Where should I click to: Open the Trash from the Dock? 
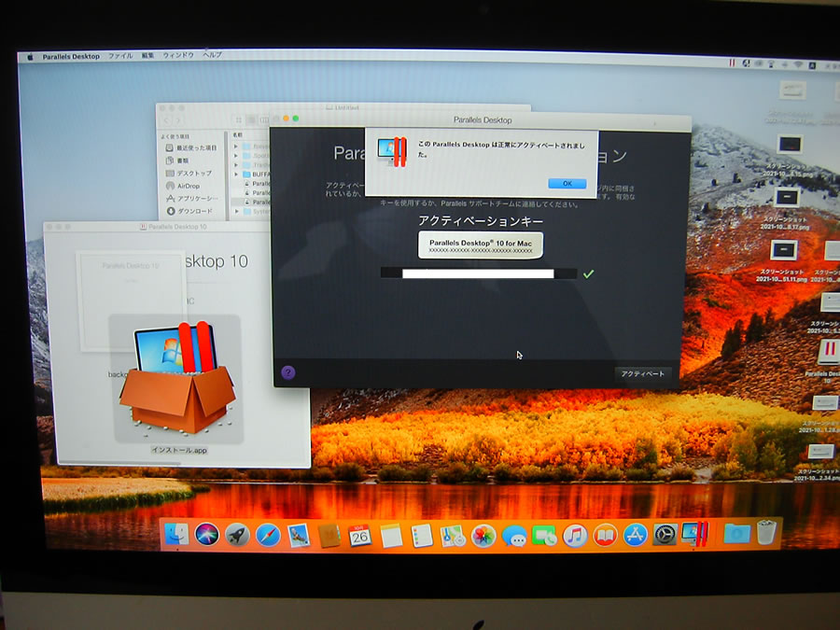tap(766, 532)
